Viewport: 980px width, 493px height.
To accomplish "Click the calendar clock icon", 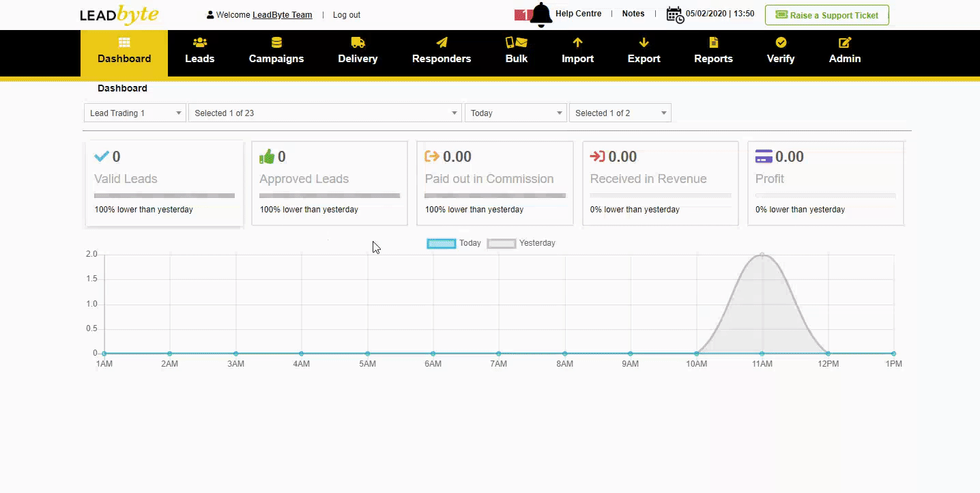I will (x=675, y=14).
